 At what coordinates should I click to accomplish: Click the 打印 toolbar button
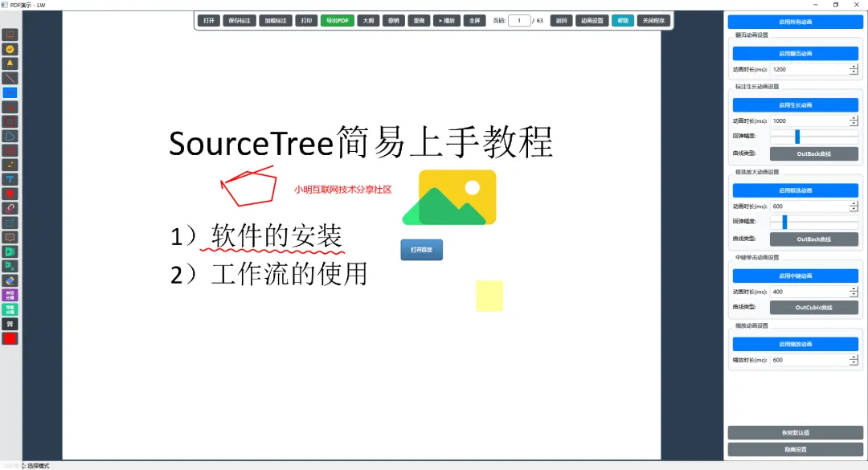coord(307,20)
